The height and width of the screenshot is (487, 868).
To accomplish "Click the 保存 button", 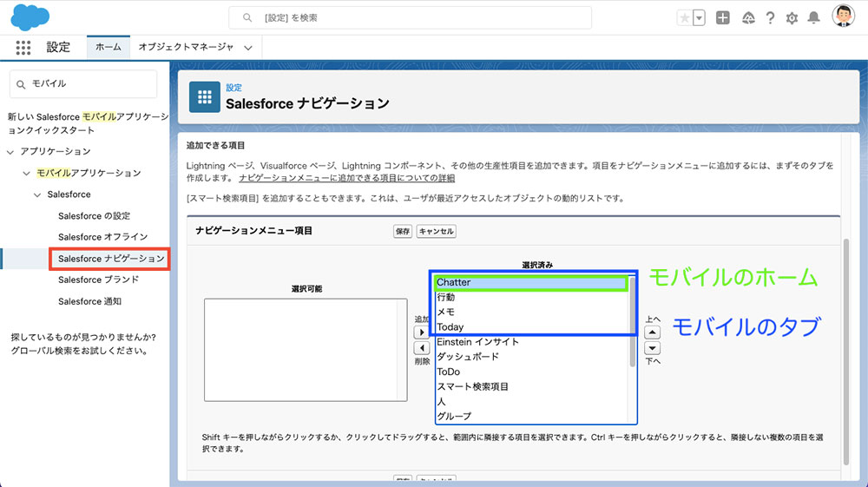I will (x=403, y=231).
